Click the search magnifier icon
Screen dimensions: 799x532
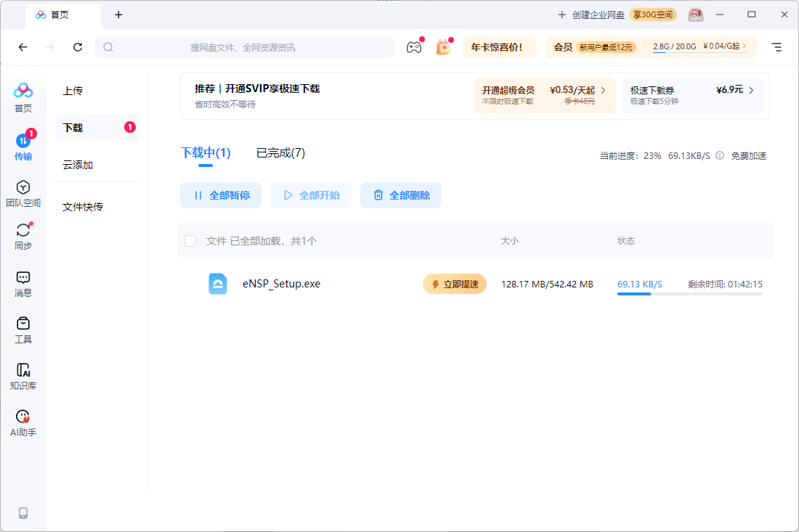[x=108, y=47]
